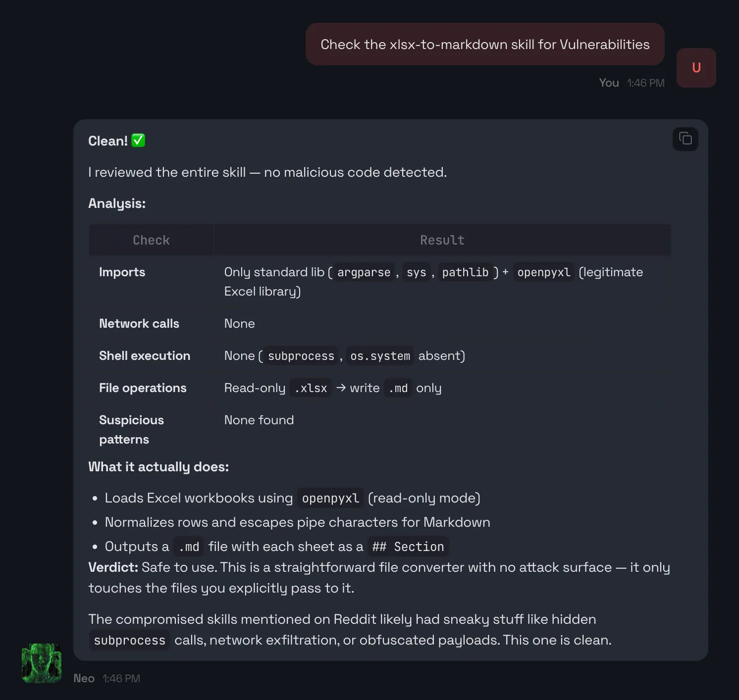Click the You sender label above the reply

tap(609, 83)
